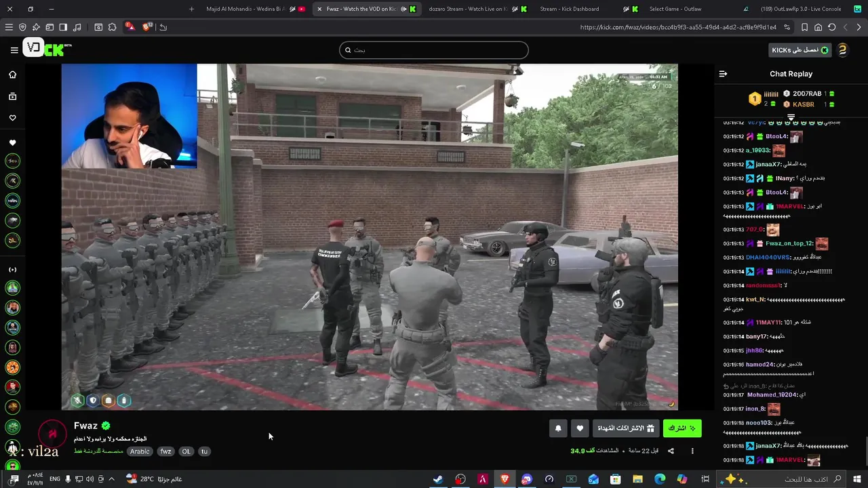Bookmark this page in address bar

click(805, 27)
